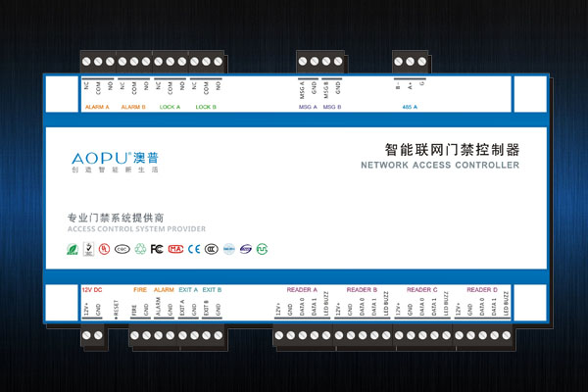
Task: Click the purple MSG B label
Action: pyautogui.click(x=332, y=107)
